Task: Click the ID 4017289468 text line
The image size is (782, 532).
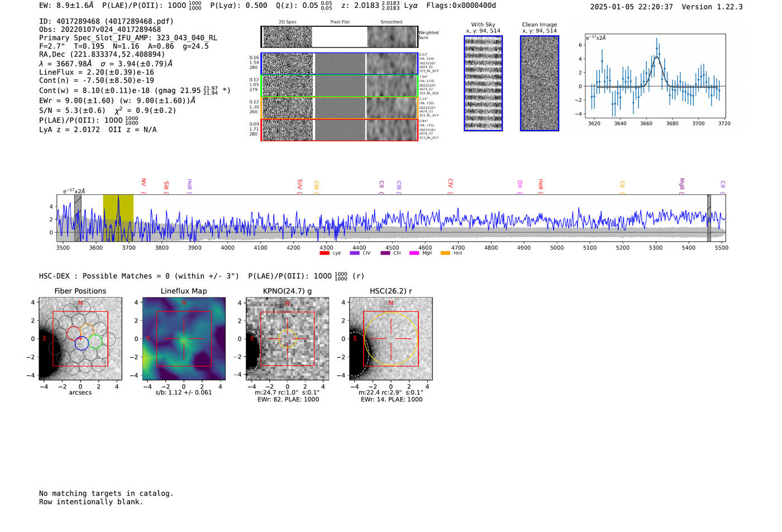Action: coord(106,21)
